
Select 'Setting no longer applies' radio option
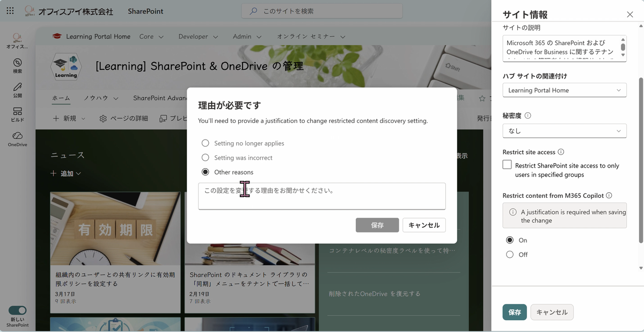point(205,143)
